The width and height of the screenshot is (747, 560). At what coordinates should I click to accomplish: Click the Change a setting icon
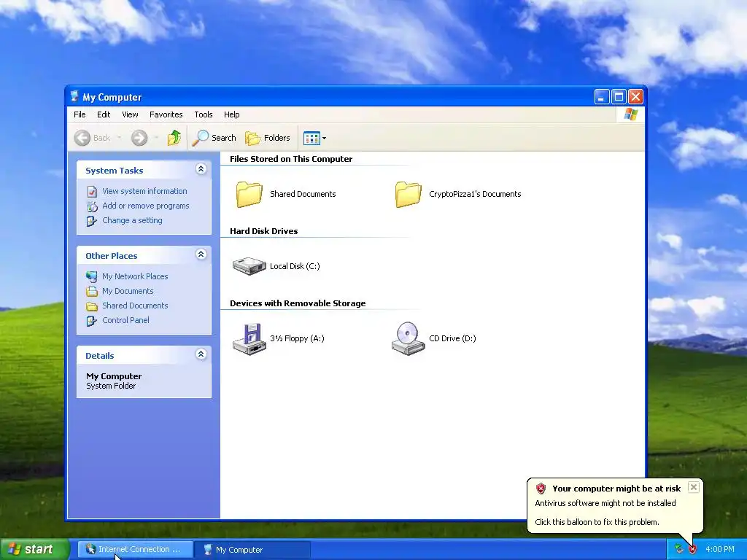coord(92,221)
